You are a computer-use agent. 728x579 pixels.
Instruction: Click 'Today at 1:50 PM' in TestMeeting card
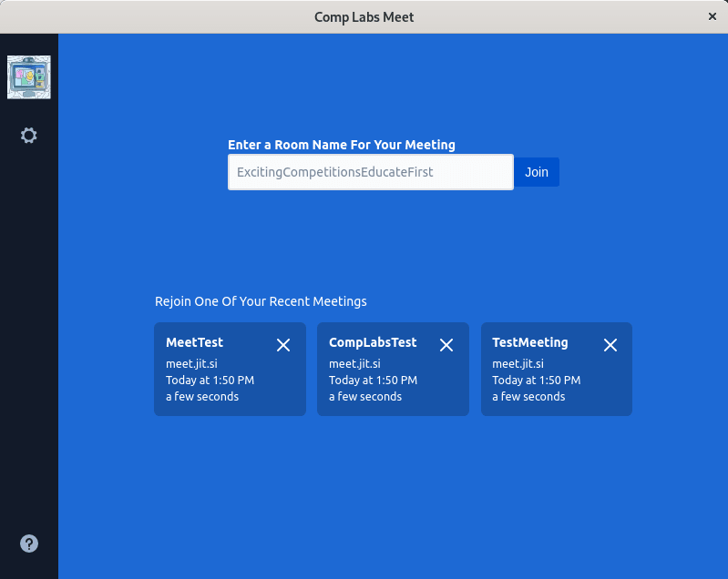(x=537, y=380)
